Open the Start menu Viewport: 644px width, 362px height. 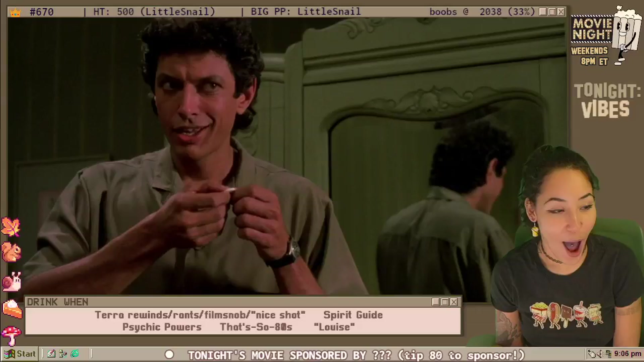point(19,354)
